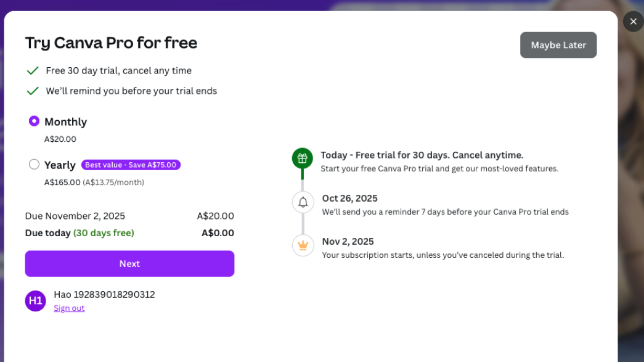Click Next to continue the trial
This screenshot has width=644, height=362.
[129, 263]
